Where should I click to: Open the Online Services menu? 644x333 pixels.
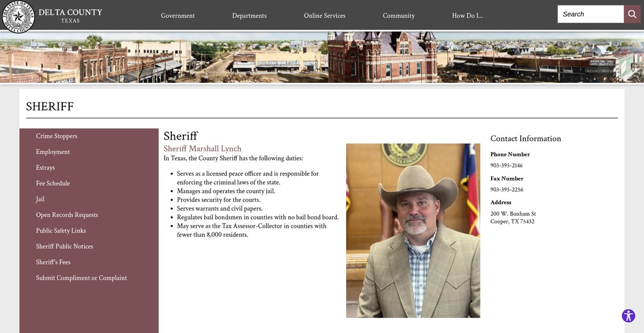pyautogui.click(x=325, y=16)
